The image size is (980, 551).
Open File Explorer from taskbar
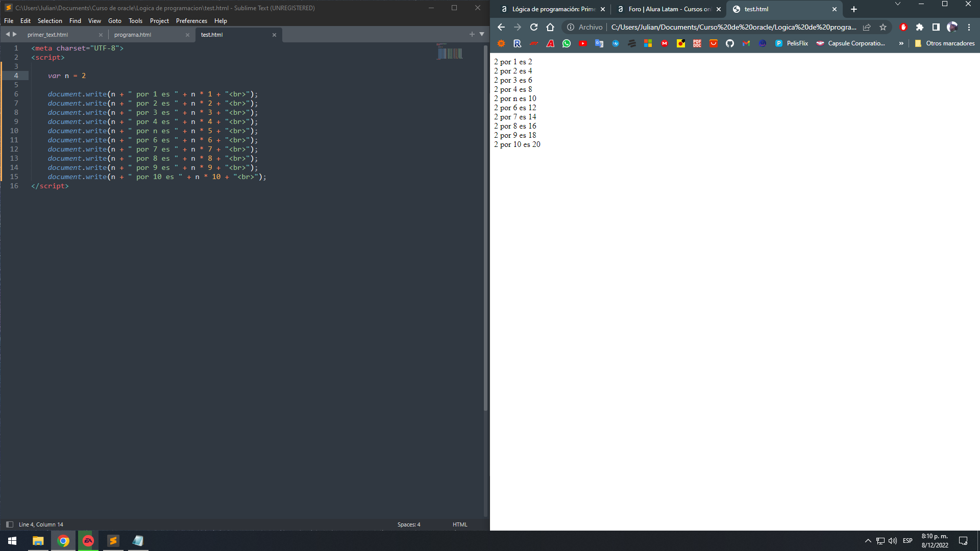(38, 541)
